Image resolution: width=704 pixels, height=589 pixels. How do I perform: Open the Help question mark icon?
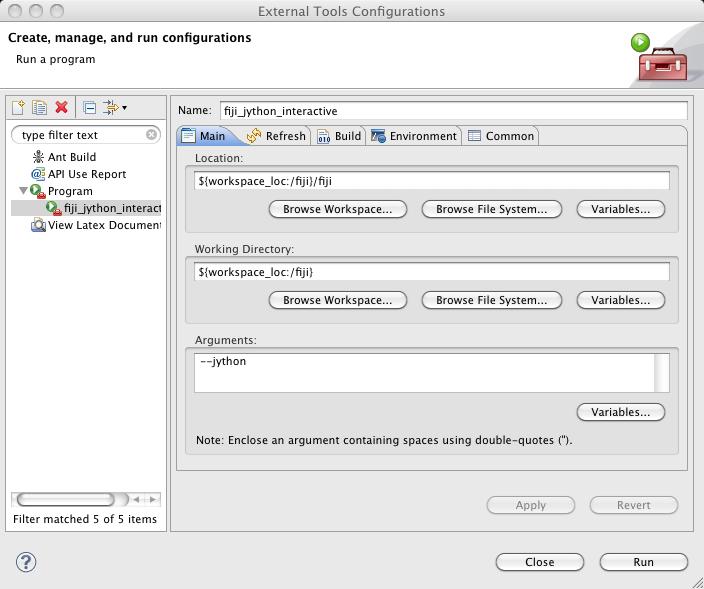tap(27, 562)
